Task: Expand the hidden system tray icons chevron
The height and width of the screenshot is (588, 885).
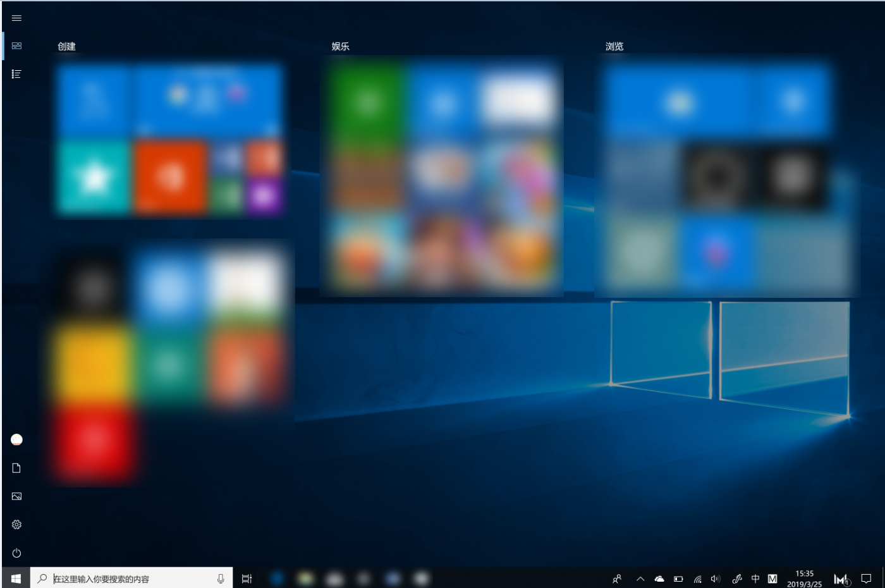Action: [640, 579]
